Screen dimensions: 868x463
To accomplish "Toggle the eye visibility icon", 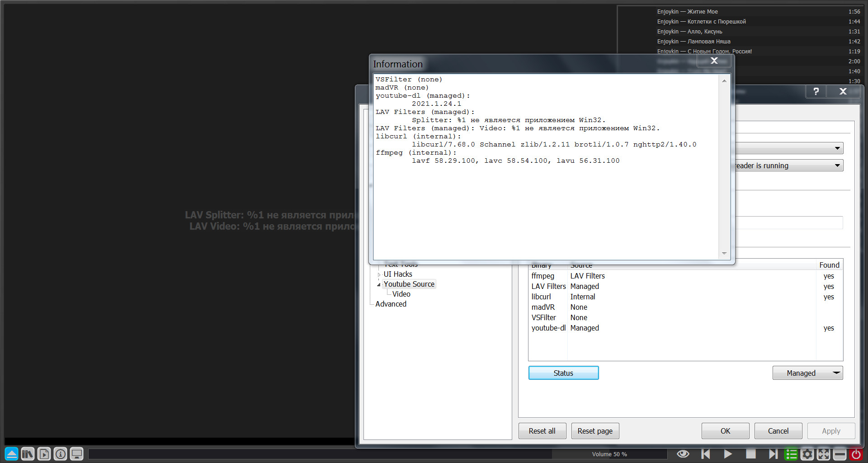I will click(x=683, y=454).
